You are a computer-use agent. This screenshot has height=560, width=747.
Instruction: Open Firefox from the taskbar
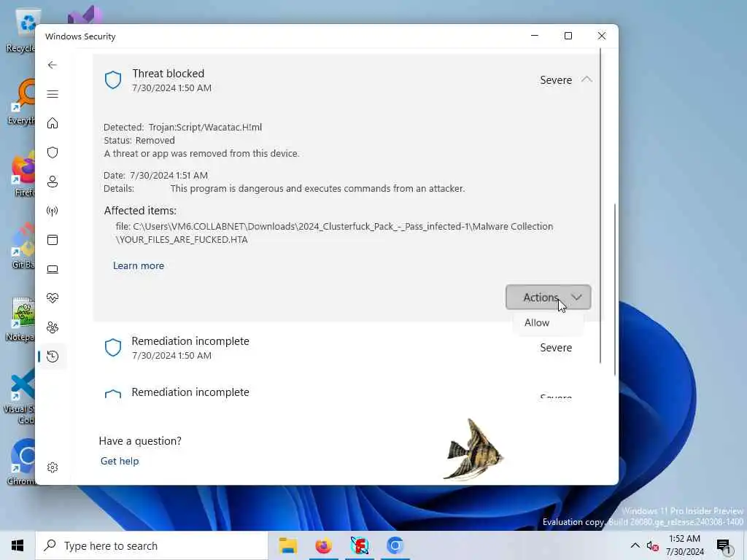[x=323, y=545]
